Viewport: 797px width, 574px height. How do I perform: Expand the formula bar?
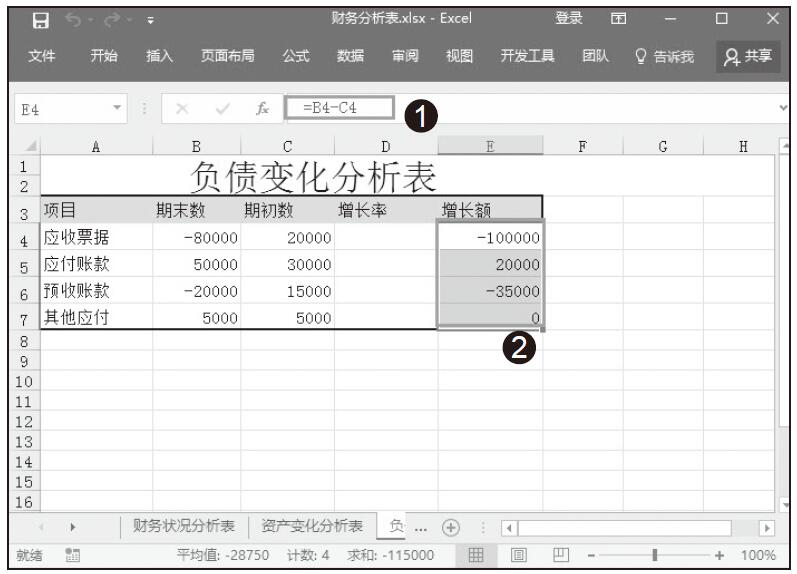(x=782, y=107)
